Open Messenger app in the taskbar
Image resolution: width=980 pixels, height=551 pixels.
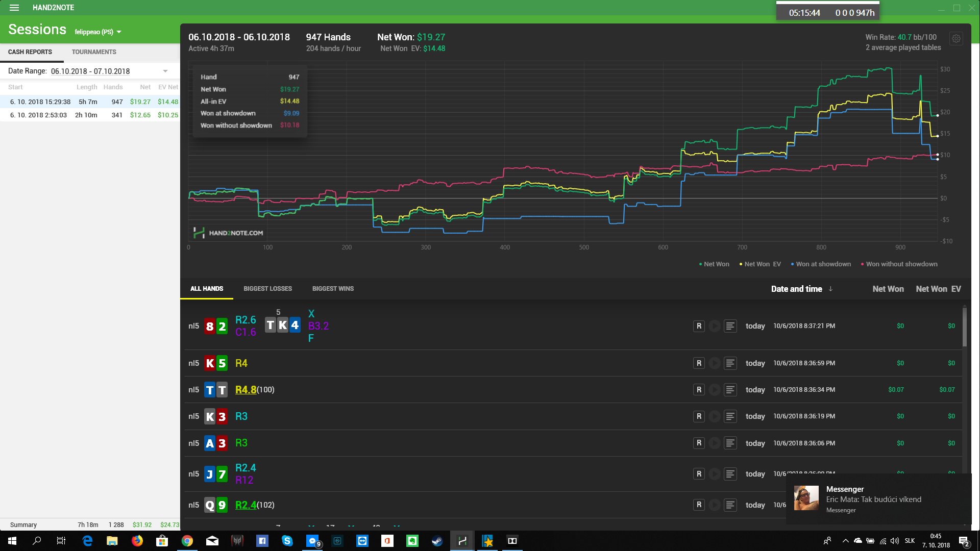(x=312, y=541)
